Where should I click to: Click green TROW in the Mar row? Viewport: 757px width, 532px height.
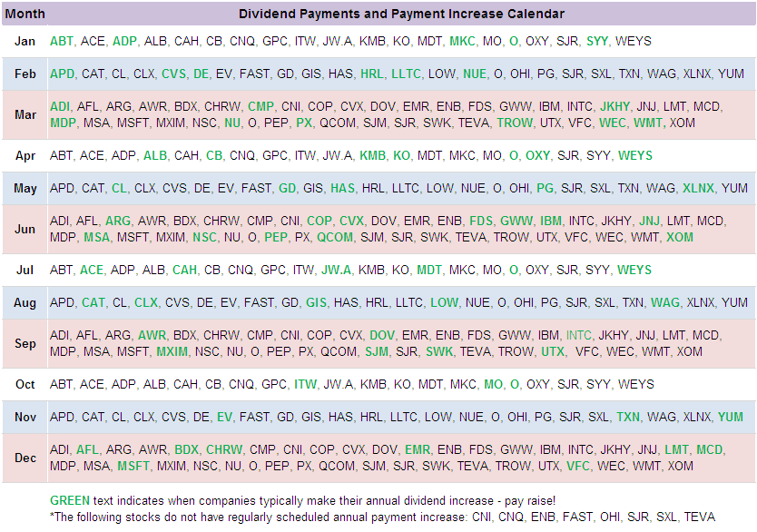[515, 123]
